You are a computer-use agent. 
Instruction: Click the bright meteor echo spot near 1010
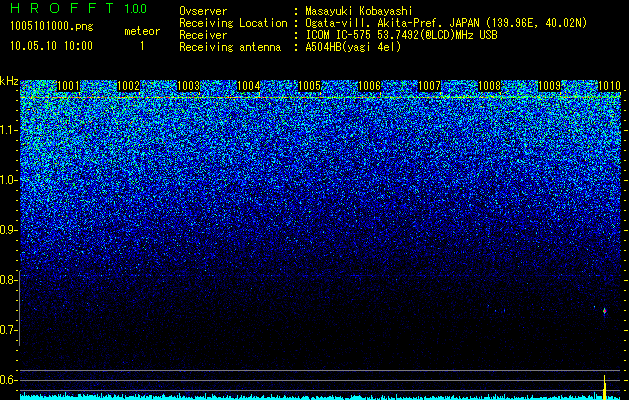click(x=605, y=311)
